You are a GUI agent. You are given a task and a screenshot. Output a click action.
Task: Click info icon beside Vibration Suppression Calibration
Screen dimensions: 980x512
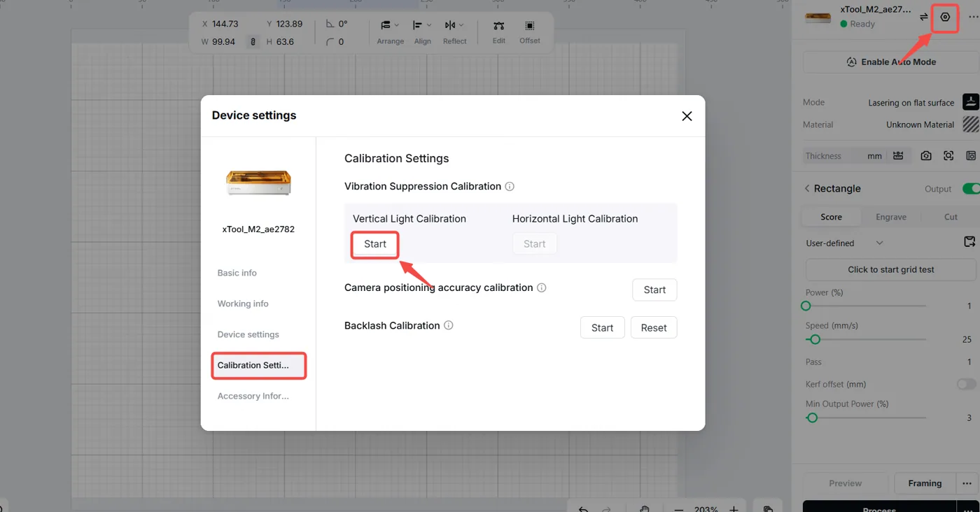(510, 186)
